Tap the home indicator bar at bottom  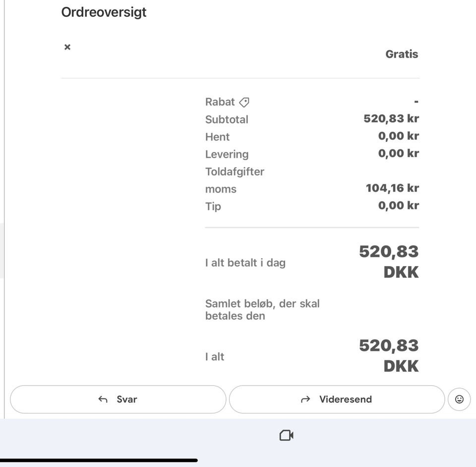[99, 461]
